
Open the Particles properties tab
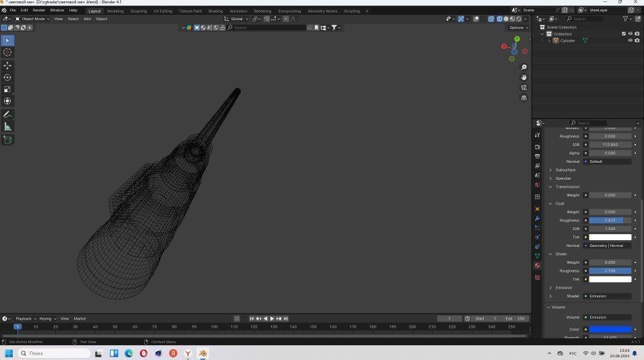pyautogui.click(x=537, y=228)
